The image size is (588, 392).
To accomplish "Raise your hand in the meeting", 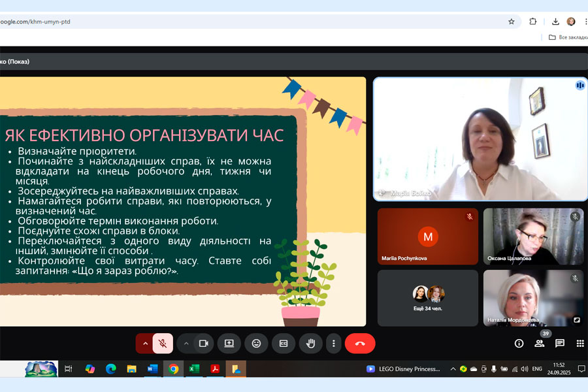I will tap(310, 343).
